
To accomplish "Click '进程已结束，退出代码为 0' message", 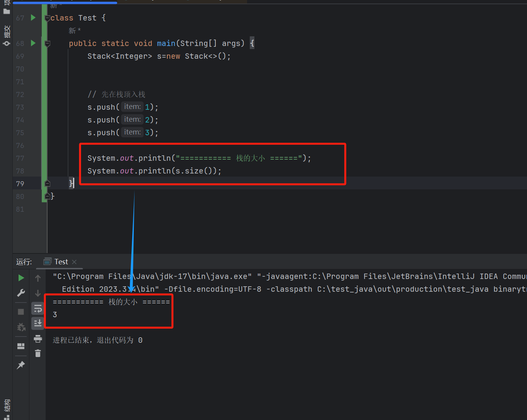I will point(97,340).
